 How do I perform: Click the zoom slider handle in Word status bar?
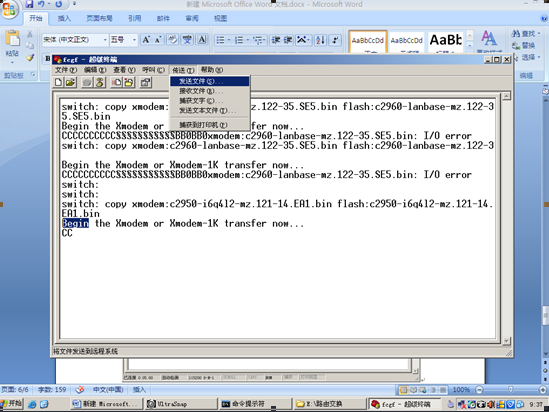tap(510, 390)
